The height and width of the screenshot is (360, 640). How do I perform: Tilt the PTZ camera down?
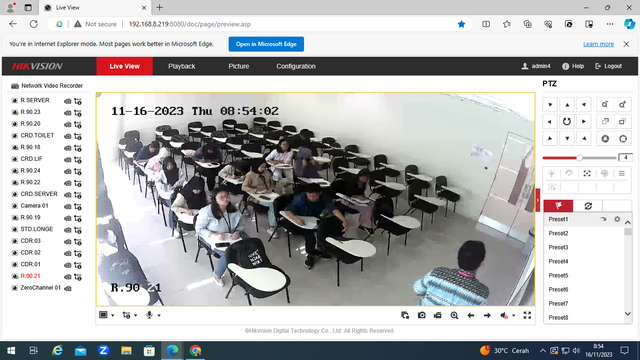click(567, 139)
